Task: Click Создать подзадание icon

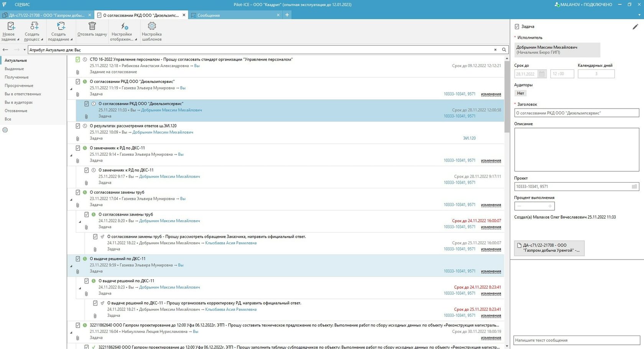Action: click(61, 26)
